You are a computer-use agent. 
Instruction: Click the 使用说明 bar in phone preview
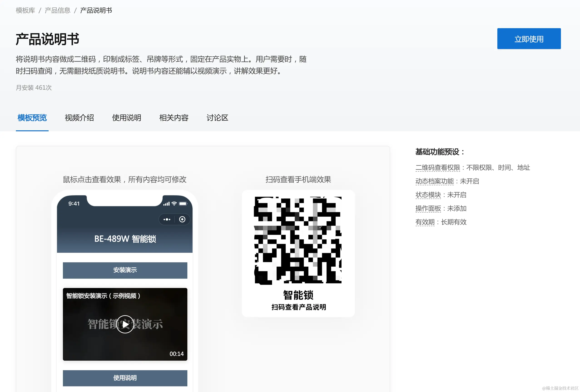(x=125, y=378)
